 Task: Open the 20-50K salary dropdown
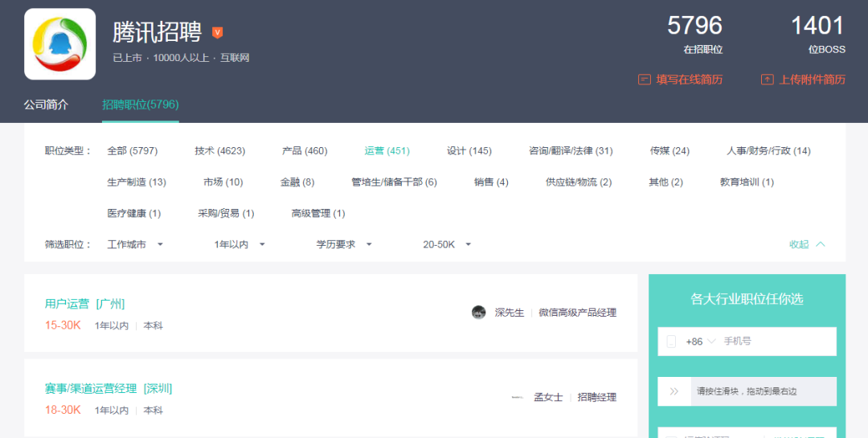click(x=447, y=244)
